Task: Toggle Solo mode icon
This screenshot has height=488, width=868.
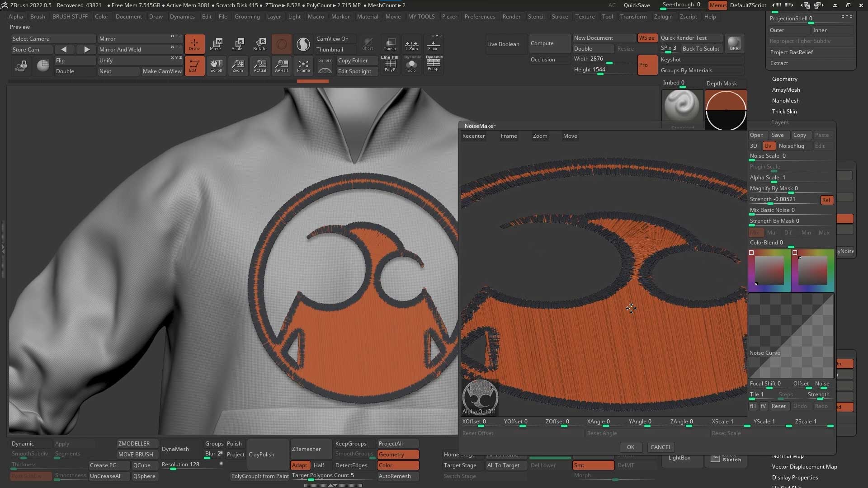Action: pos(411,64)
